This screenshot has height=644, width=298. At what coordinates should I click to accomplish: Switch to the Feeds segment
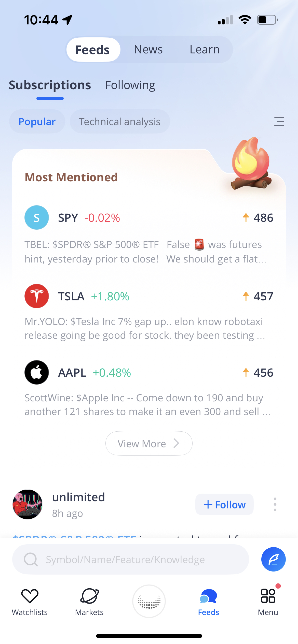pos(93,50)
